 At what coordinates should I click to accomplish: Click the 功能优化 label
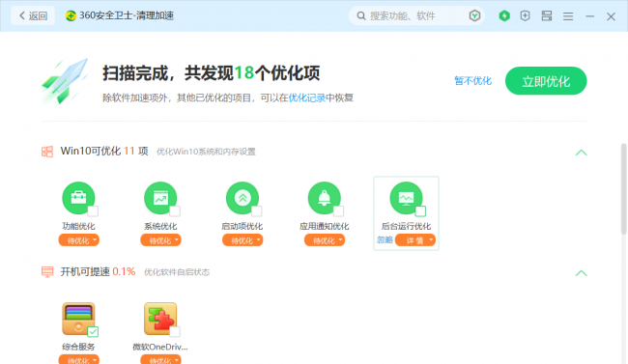pos(78,226)
